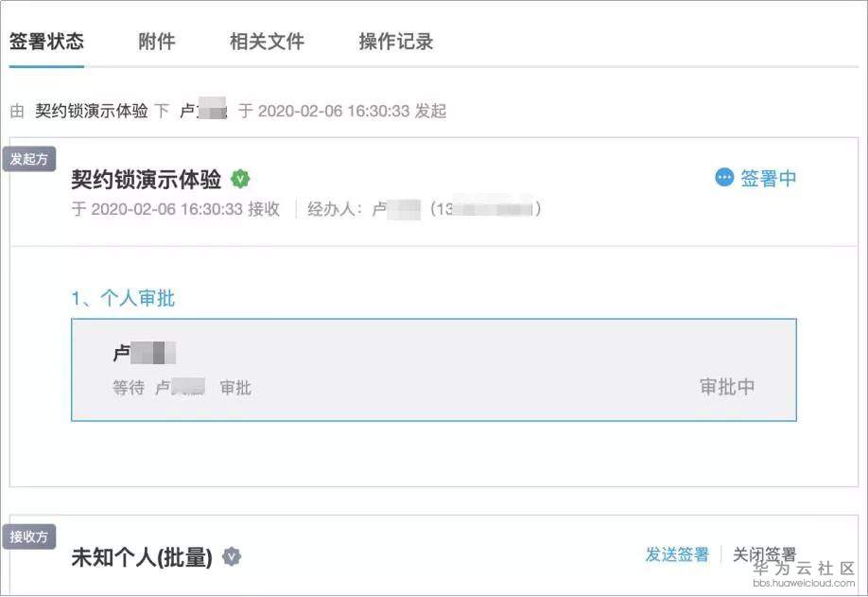Switch to the 相关文件 tab
This screenshot has height=597, width=868.
point(267,42)
